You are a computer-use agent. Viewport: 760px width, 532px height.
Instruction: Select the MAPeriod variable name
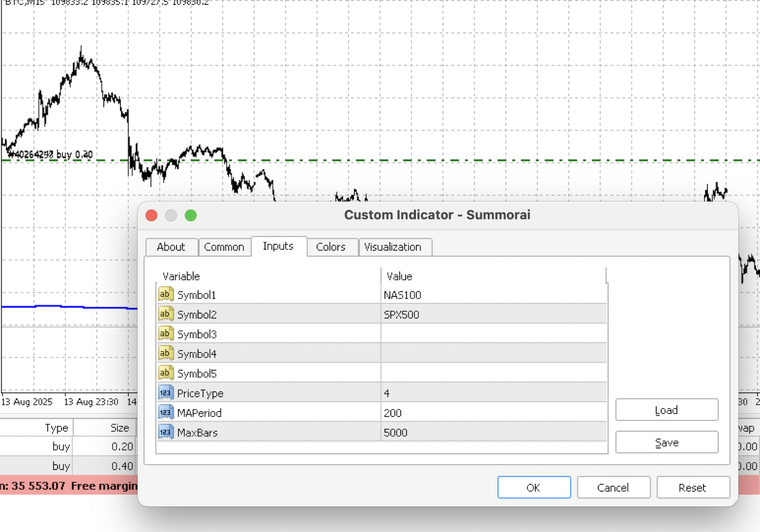(x=199, y=413)
